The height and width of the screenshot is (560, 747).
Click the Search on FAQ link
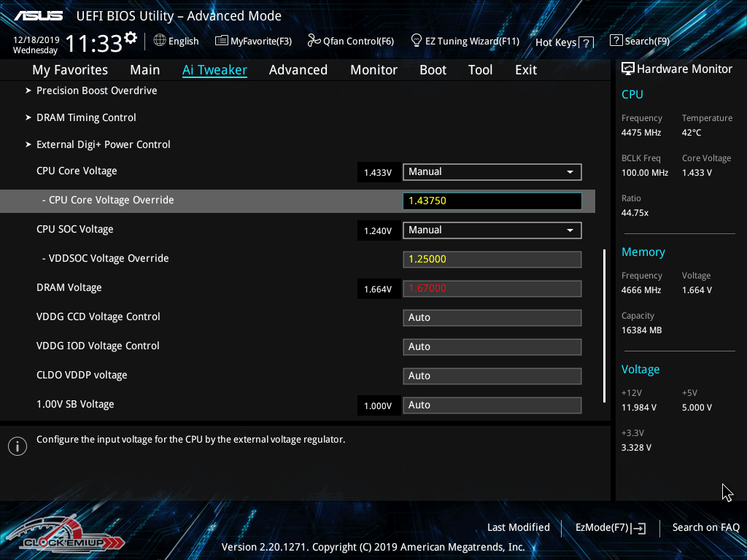click(x=705, y=528)
